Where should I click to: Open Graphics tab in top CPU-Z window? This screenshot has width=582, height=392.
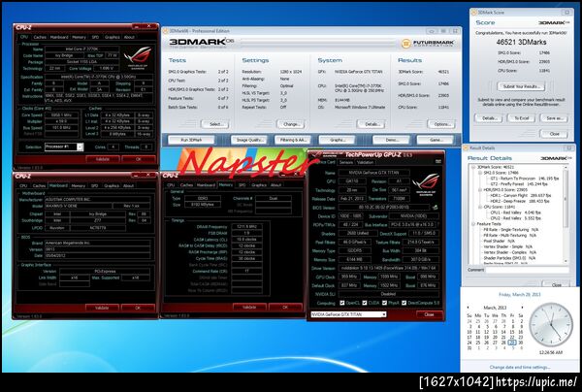coord(113,37)
